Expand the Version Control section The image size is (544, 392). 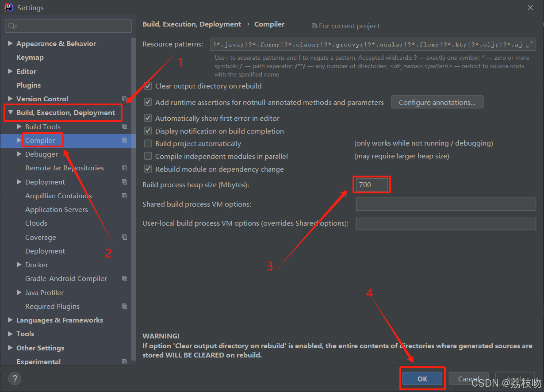pyautogui.click(x=10, y=99)
